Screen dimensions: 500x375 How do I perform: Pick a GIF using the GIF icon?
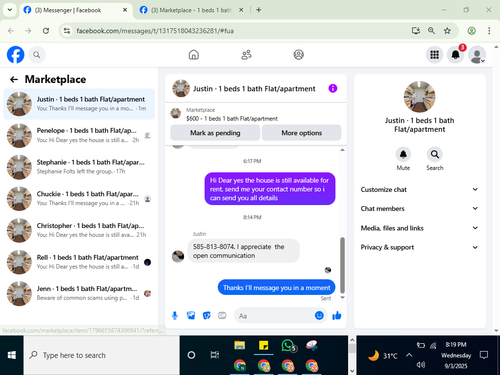pos(222,315)
